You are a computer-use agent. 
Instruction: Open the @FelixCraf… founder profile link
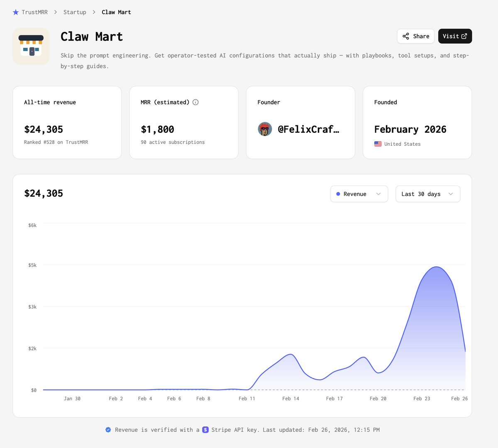pyautogui.click(x=308, y=130)
